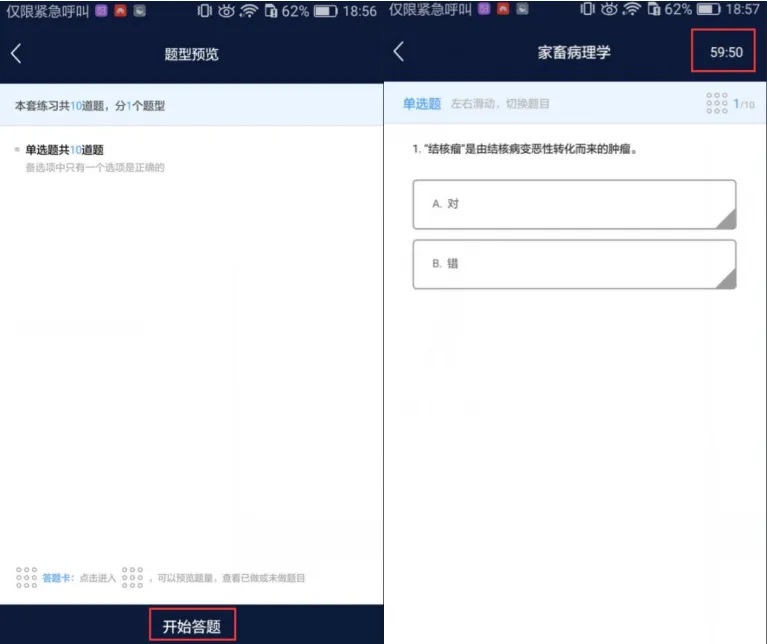767x644 pixels.
Task: Tap the 家畜病理学 page title
Action: 574,52
